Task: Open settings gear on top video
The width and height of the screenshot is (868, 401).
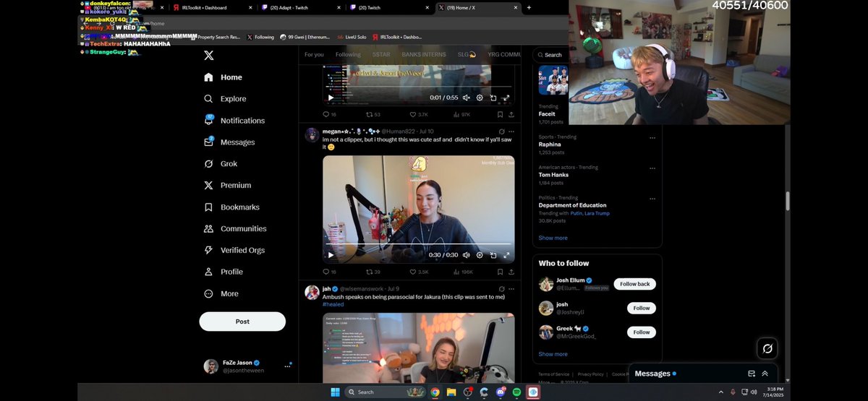Action: click(480, 98)
